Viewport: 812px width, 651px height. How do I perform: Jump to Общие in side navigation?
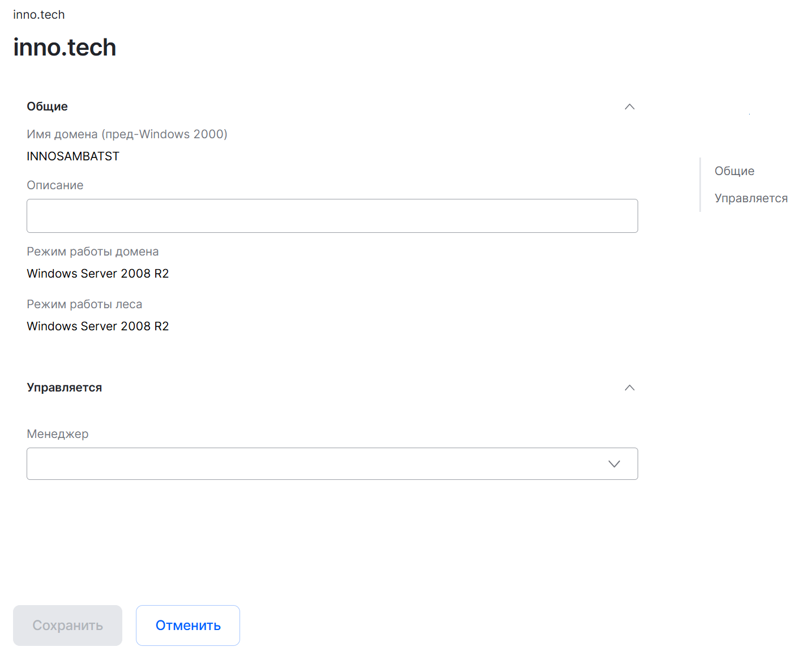734,171
